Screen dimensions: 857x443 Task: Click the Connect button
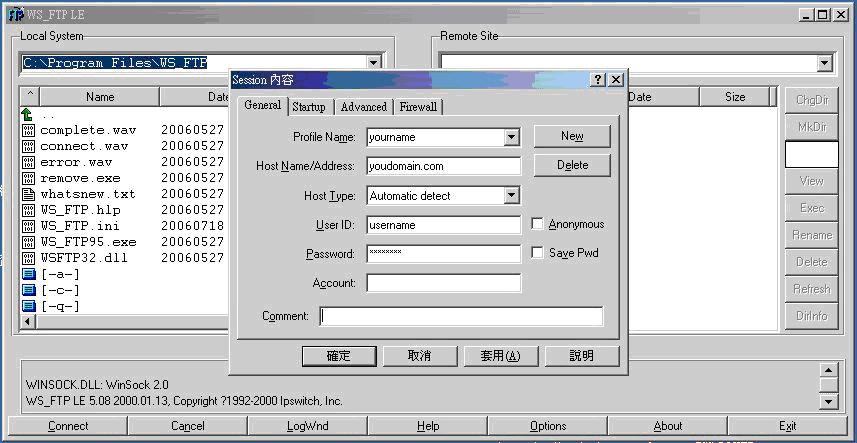68,426
